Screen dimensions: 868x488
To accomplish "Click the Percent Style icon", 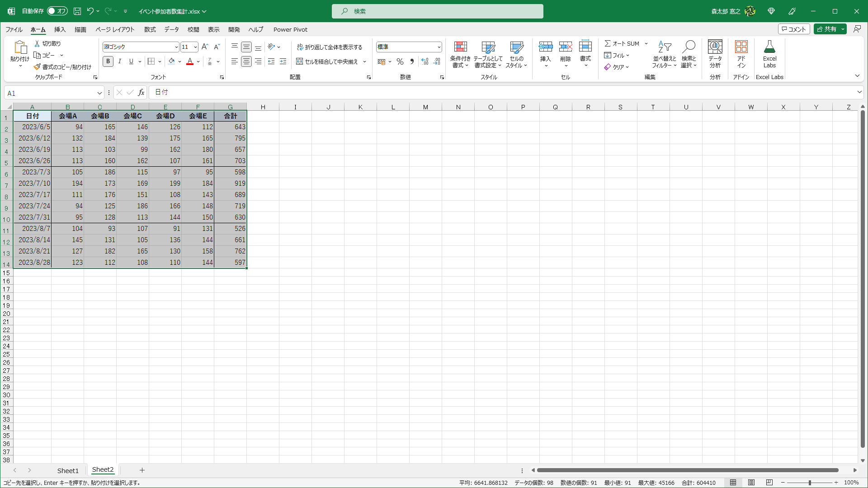I will (x=400, y=61).
